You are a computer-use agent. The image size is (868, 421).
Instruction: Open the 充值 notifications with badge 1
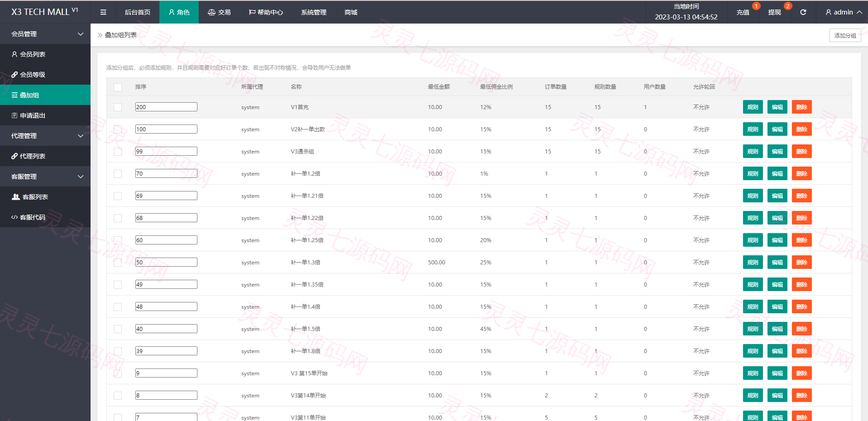(743, 12)
